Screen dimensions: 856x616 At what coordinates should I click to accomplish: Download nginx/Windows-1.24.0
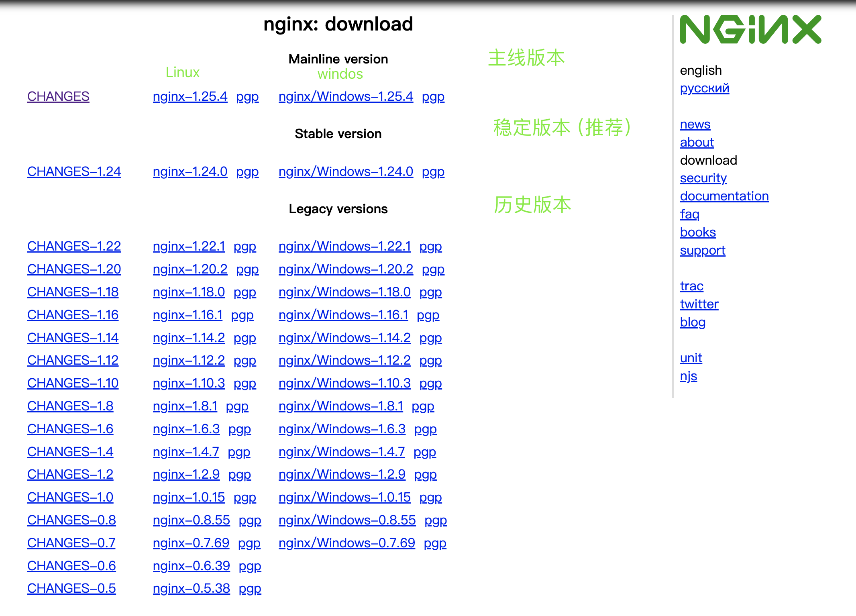click(346, 171)
